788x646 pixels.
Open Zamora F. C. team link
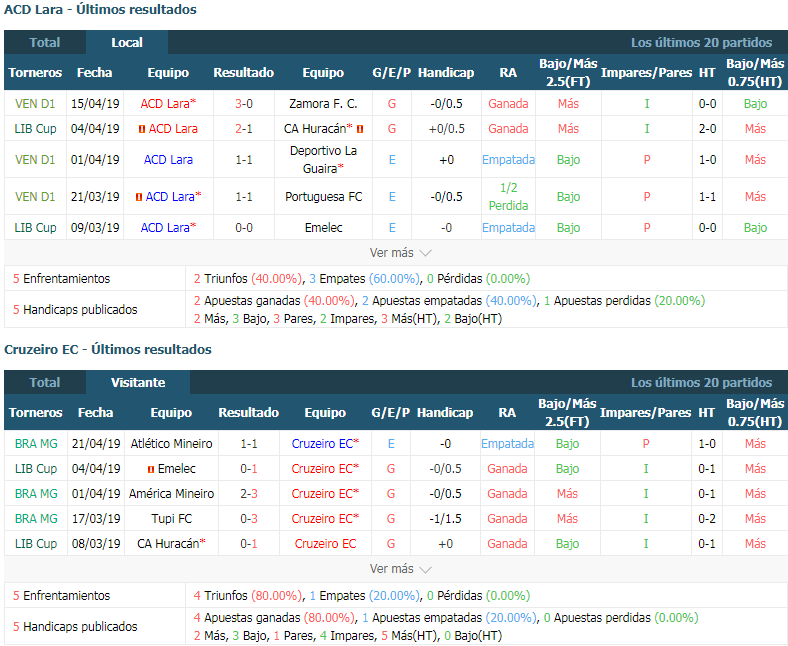323,104
